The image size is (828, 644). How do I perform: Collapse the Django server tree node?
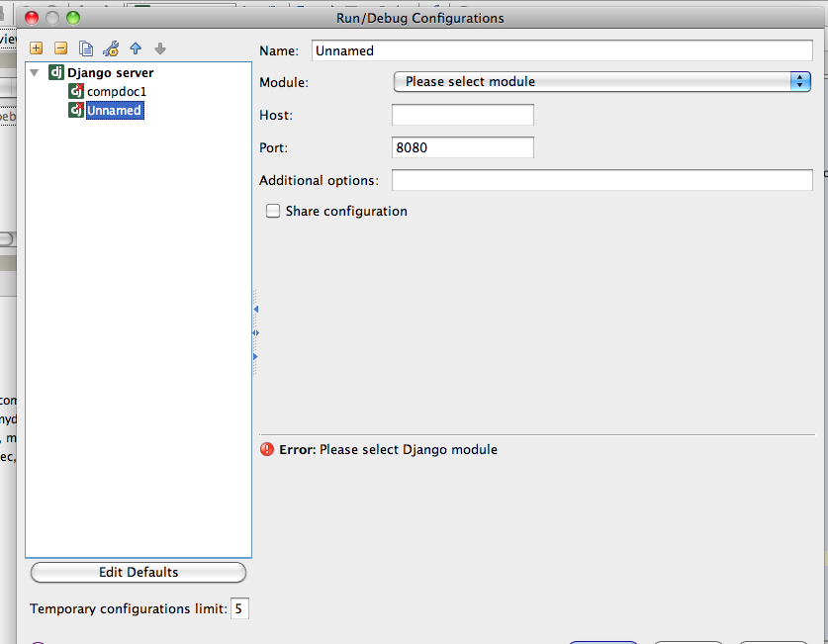tap(35, 72)
